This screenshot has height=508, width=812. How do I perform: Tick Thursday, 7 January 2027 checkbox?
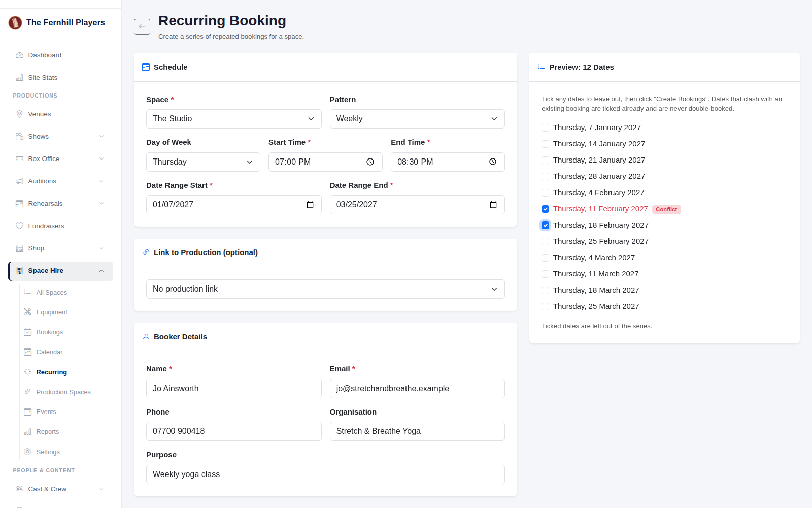[x=546, y=128]
